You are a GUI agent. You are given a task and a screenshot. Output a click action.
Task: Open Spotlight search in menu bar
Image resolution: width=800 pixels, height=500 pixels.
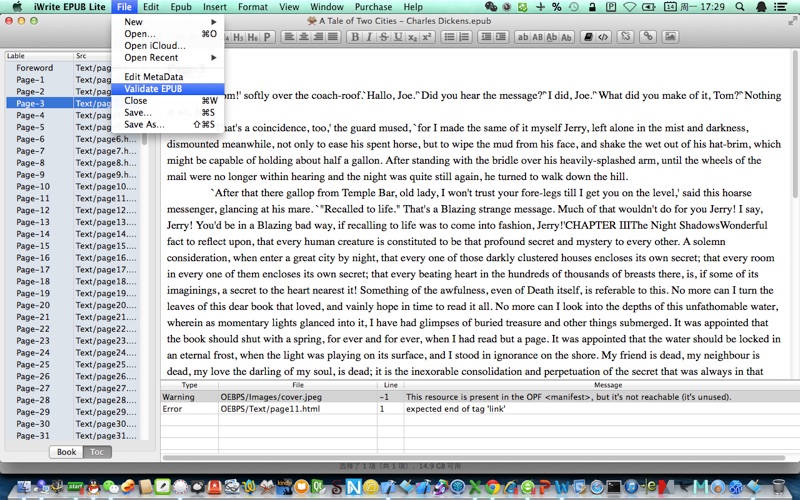[x=740, y=7]
